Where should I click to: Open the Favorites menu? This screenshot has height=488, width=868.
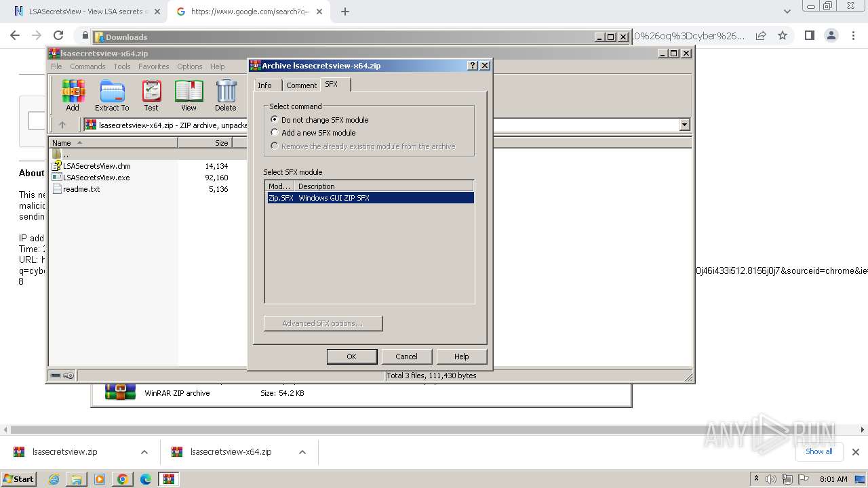pos(154,66)
